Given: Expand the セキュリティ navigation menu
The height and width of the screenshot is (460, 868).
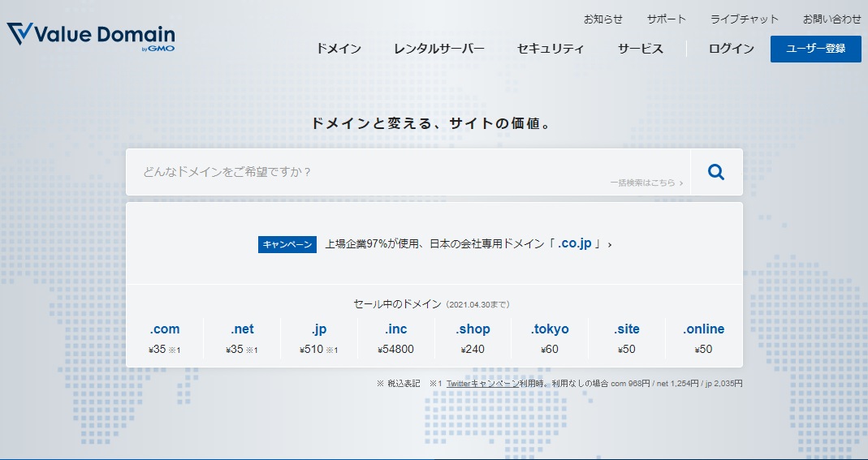Looking at the screenshot, I should tap(550, 49).
